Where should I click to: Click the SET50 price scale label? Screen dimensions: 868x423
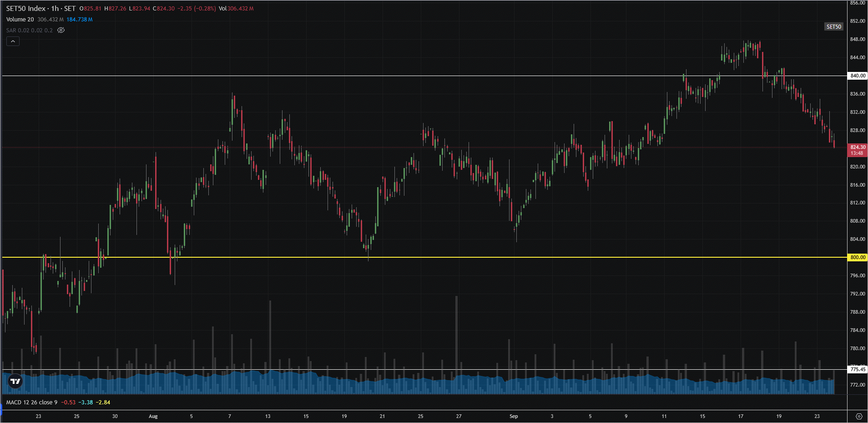click(x=833, y=27)
